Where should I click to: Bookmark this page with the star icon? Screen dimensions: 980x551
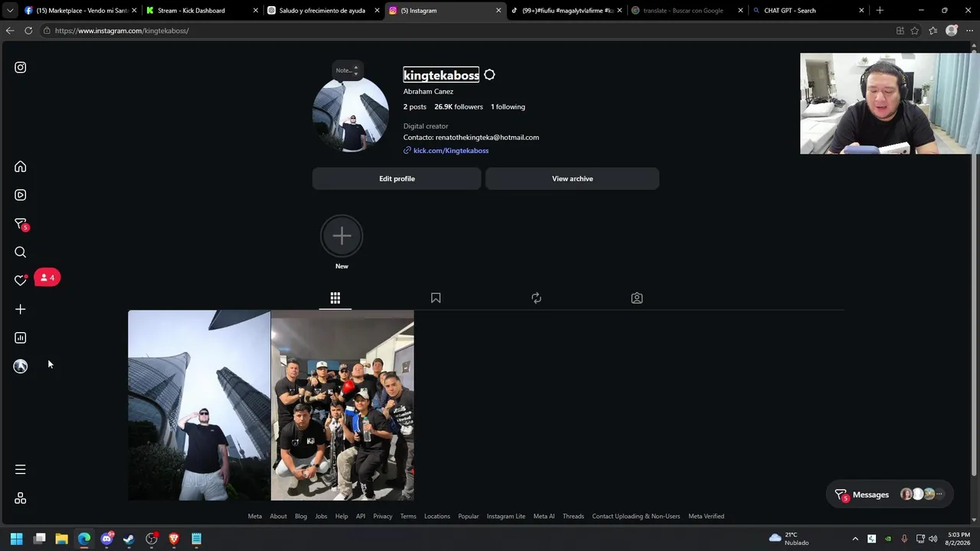click(915, 31)
